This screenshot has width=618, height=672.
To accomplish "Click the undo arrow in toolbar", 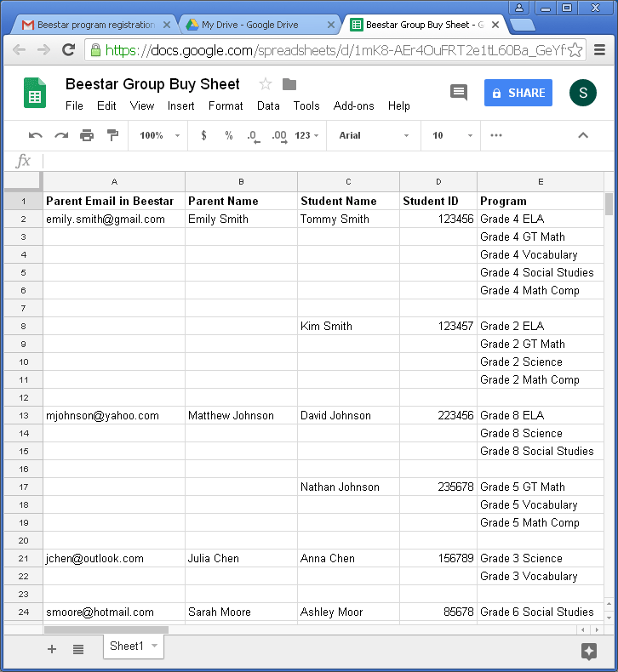I will 35,135.
